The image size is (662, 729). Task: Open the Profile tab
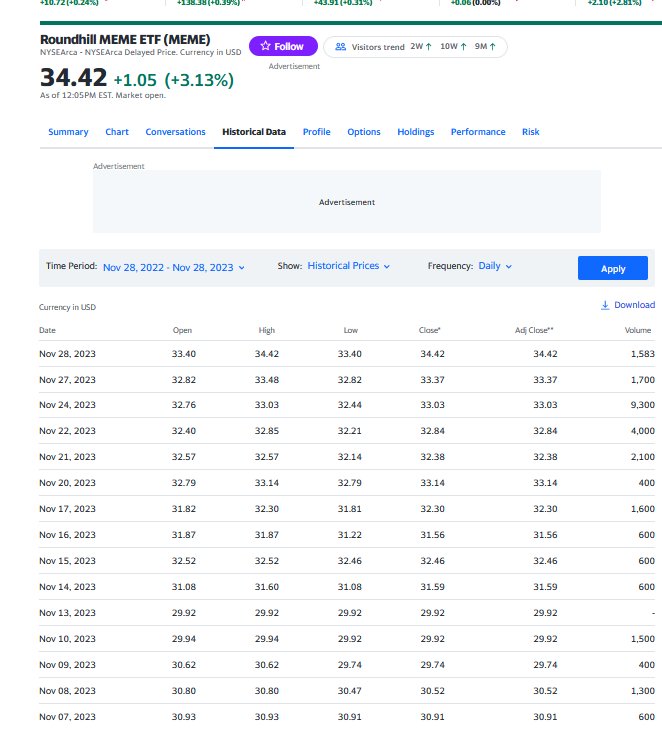click(317, 132)
